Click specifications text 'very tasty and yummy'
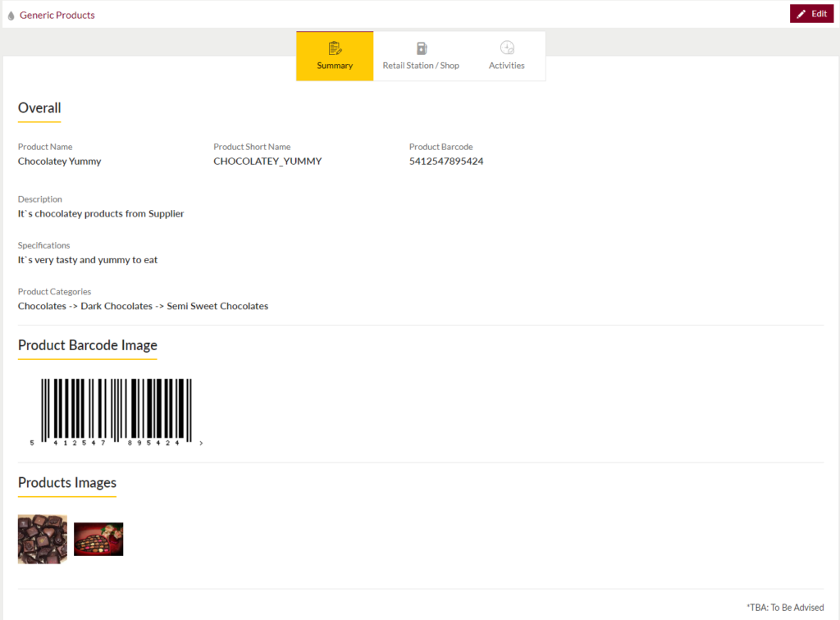This screenshot has width=840, height=620. (x=88, y=260)
